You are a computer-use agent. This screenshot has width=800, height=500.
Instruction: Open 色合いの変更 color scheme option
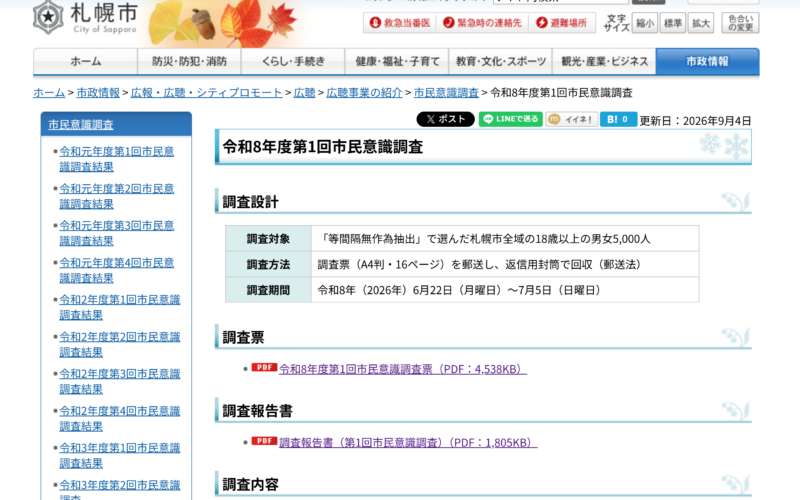(740, 23)
